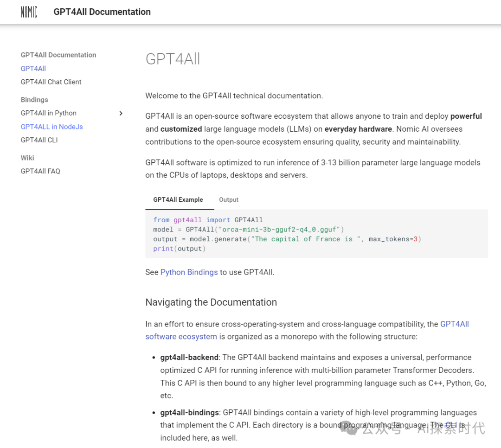Open the GPT4All FAQ wiki page
Viewport: 501px width, 448px height.
tap(40, 171)
